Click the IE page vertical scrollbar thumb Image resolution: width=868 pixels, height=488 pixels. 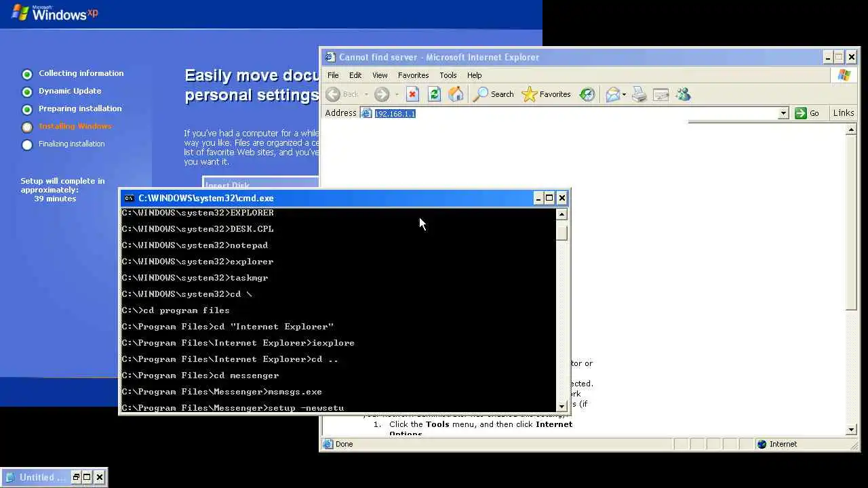click(852, 223)
